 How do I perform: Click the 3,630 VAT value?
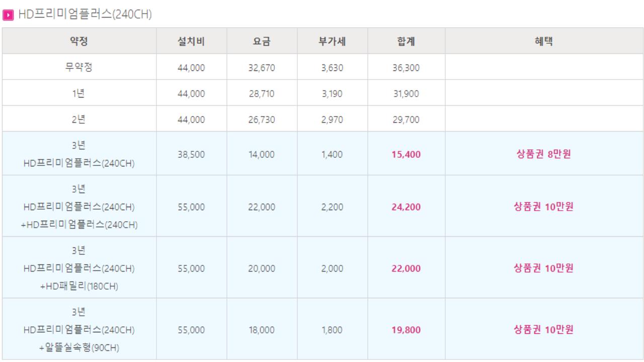tap(332, 67)
